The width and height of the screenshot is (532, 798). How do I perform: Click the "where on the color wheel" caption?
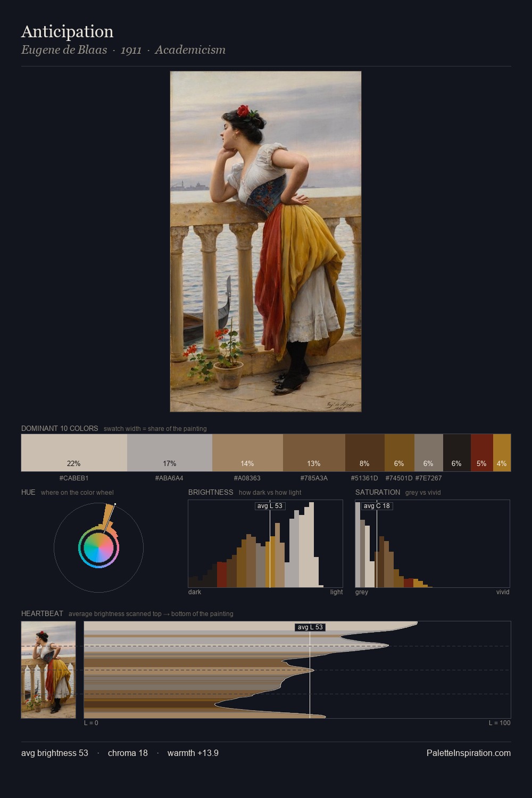(x=77, y=493)
